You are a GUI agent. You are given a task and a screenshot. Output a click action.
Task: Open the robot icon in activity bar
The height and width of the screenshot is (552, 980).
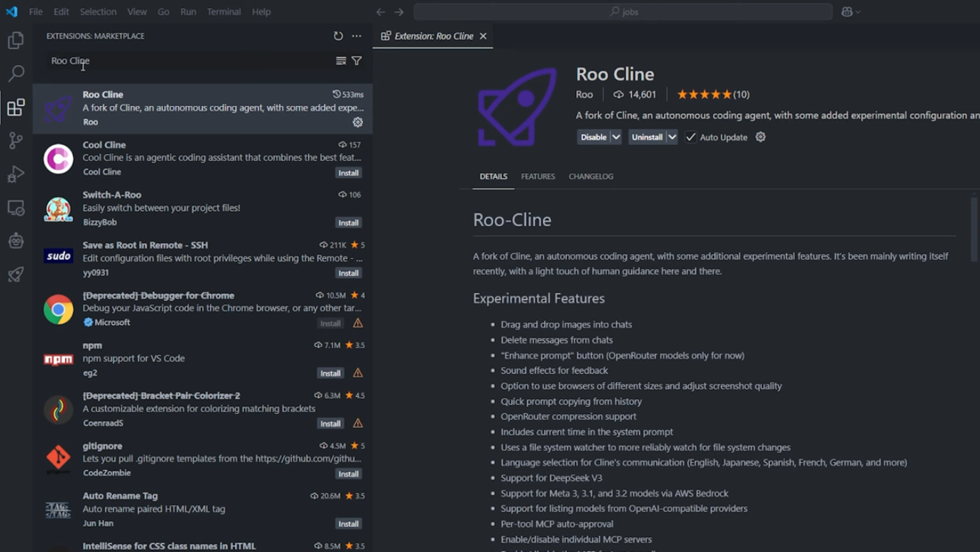15,241
